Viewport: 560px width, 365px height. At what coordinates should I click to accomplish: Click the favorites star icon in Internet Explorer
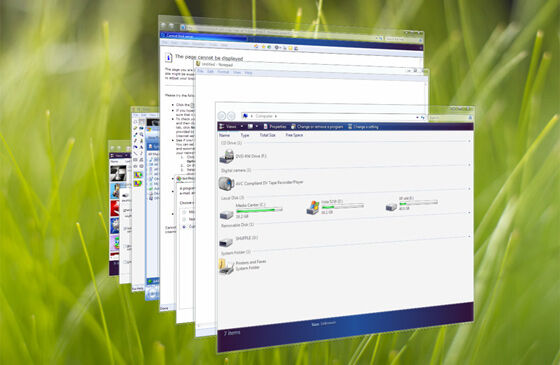point(263,47)
